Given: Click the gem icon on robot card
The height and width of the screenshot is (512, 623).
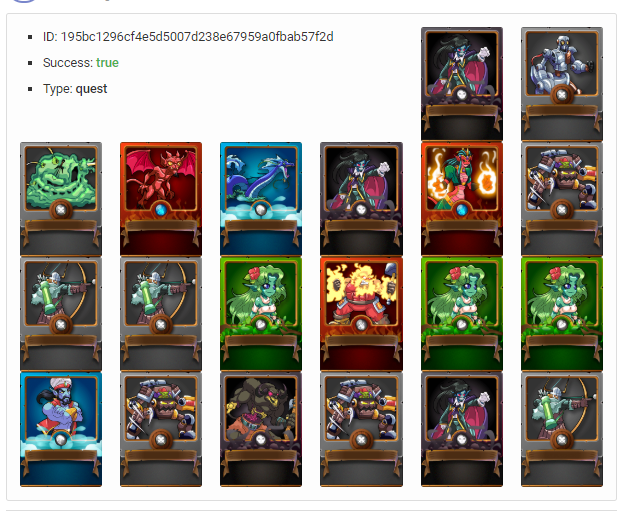Looking at the screenshot, I should [x=561, y=95].
